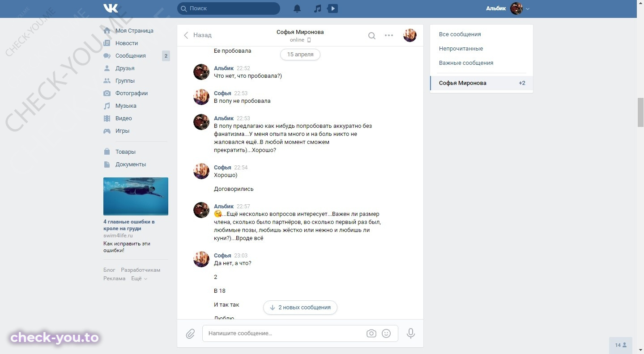Click Софья's avatar on the 23:03 message
The image size is (644, 354).
pos(201,259)
